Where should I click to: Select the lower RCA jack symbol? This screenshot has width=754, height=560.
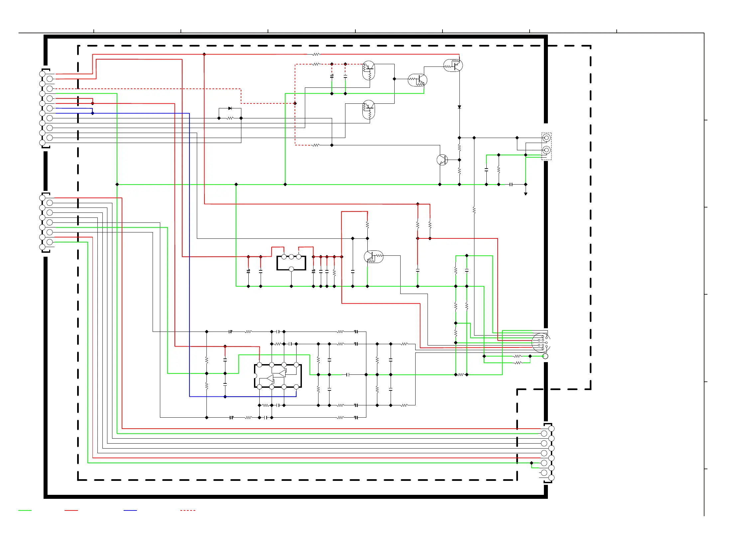pyautogui.click(x=546, y=150)
